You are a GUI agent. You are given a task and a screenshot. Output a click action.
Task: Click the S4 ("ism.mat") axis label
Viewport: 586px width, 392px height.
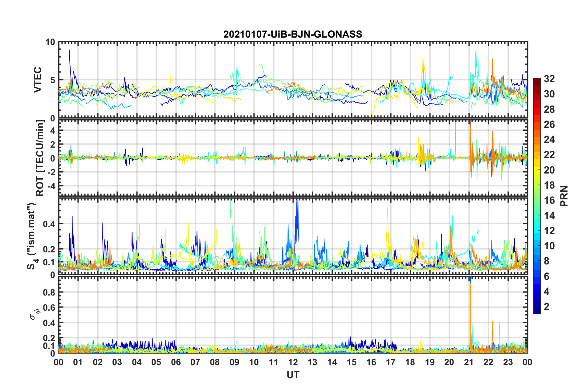32,236
